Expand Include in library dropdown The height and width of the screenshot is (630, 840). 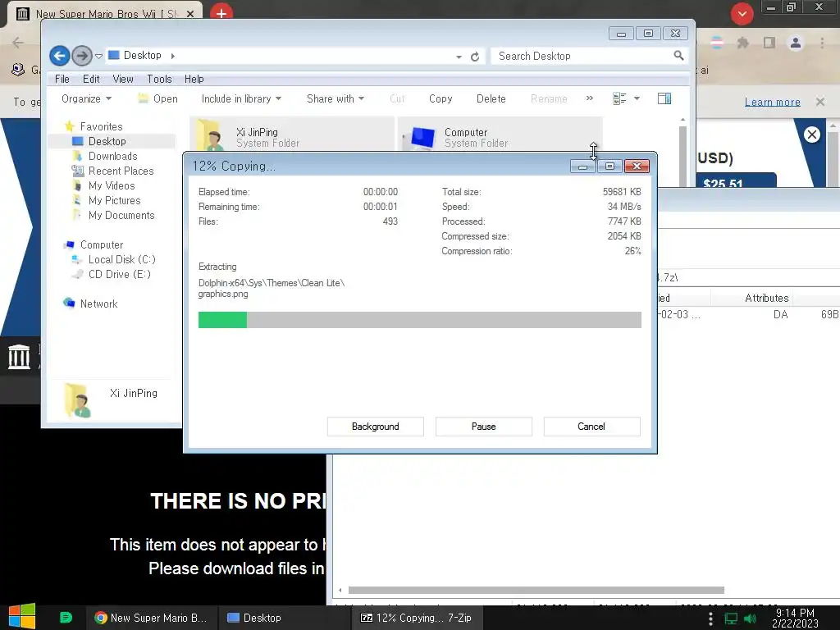[241, 98]
